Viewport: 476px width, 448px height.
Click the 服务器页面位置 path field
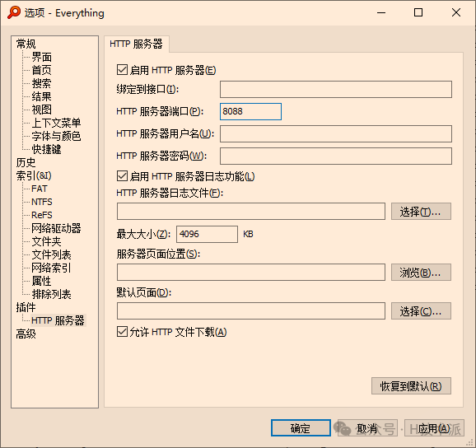point(251,273)
